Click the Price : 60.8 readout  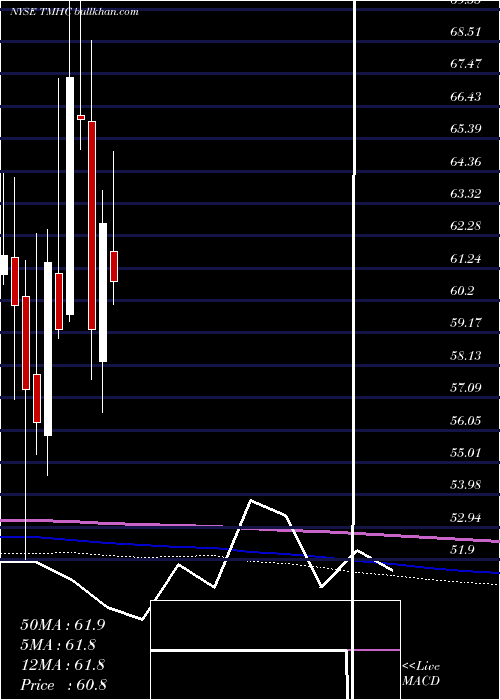point(63,685)
